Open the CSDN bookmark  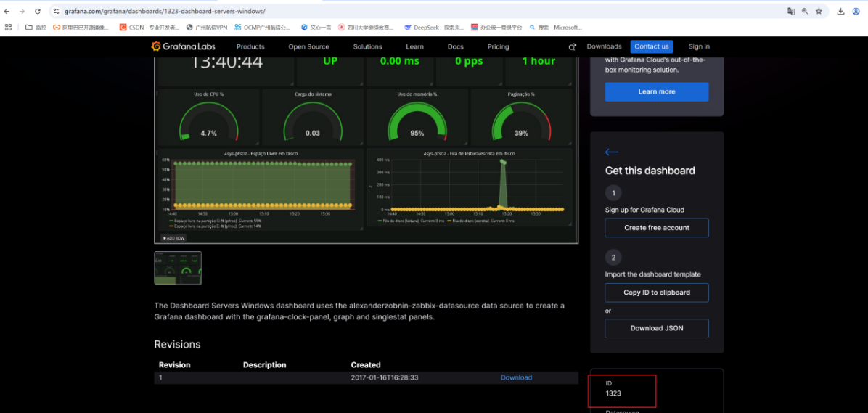pyautogui.click(x=150, y=27)
